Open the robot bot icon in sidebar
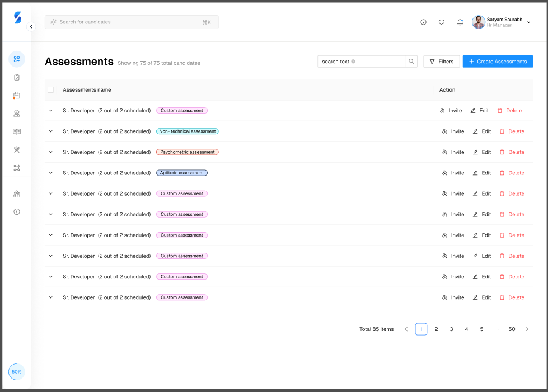The height and width of the screenshot is (392, 548). [x=17, y=149]
